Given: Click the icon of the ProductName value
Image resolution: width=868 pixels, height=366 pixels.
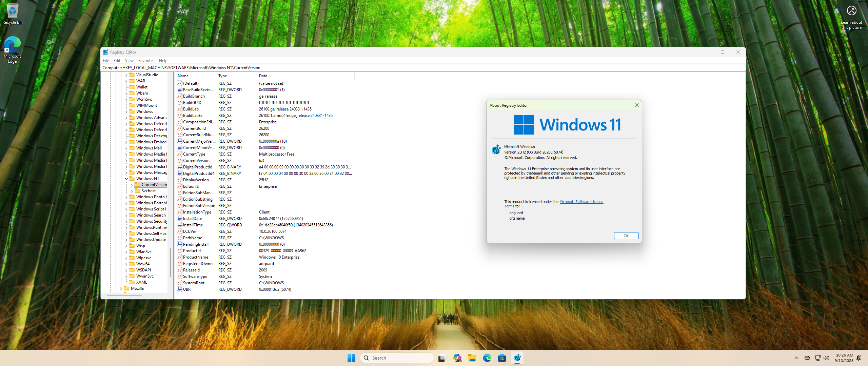Looking at the screenshot, I should 180,257.
